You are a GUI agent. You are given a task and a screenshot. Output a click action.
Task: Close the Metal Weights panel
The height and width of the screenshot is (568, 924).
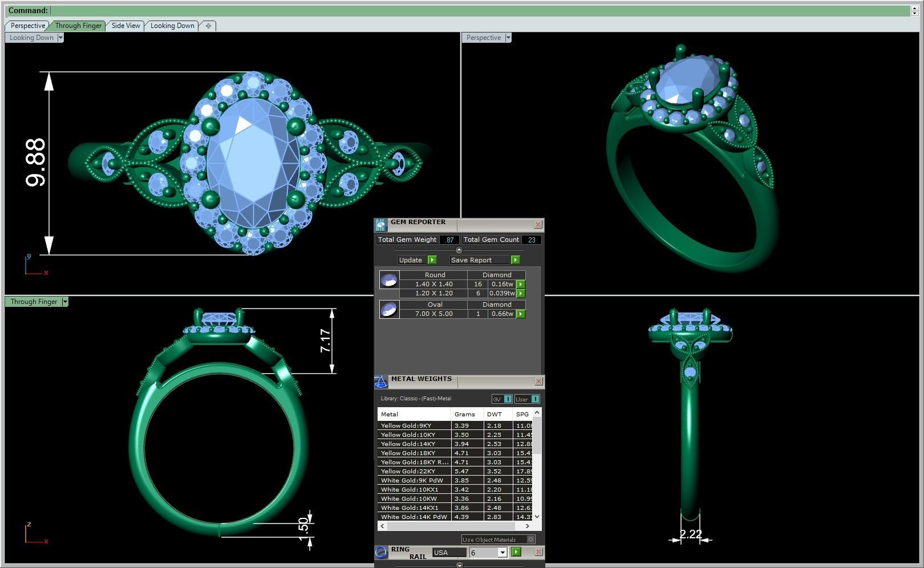[x=538, y=382]
